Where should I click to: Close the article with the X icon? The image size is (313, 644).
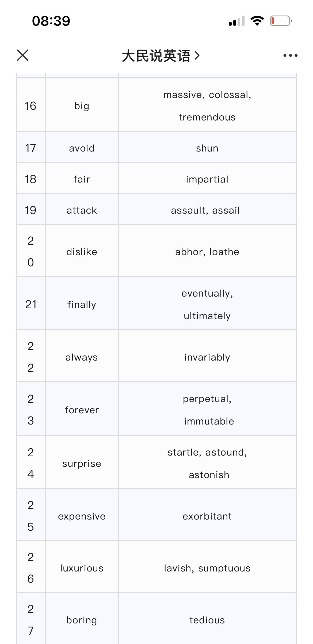click(23, 55)
